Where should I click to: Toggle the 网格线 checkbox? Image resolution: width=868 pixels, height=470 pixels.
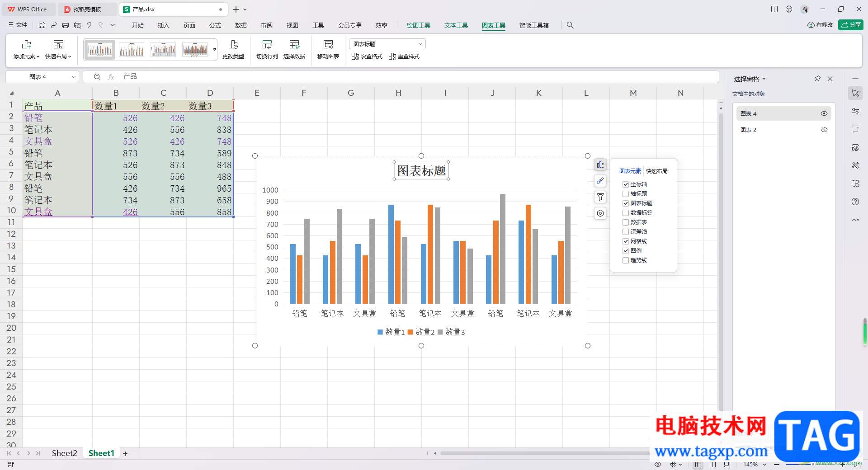pyautogui.click(x=626, y=241)
